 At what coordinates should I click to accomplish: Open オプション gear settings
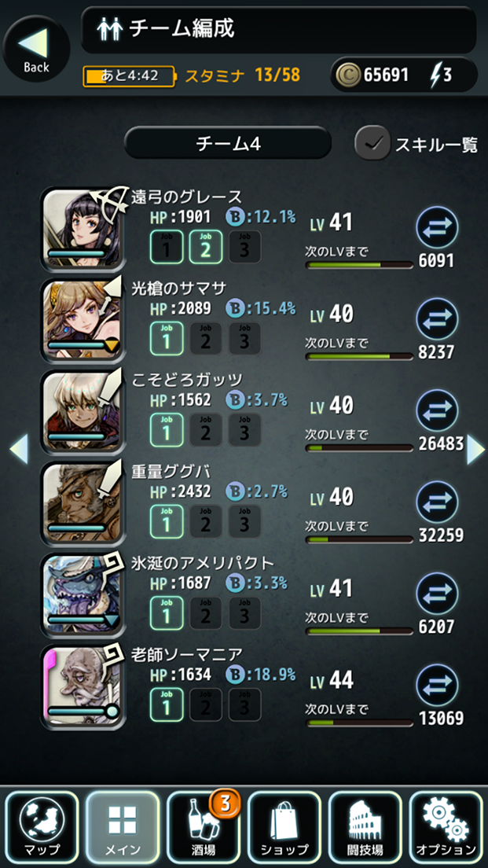point(446,826)
